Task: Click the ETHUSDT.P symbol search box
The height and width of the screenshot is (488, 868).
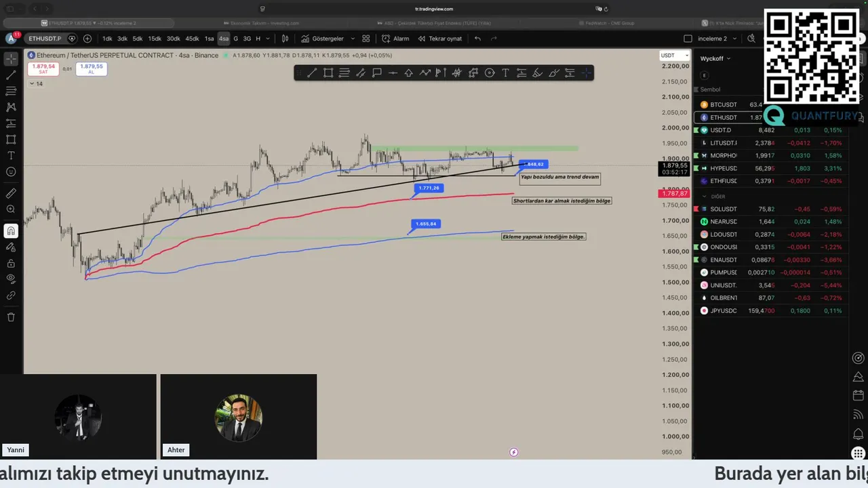Action: (46, 39)
